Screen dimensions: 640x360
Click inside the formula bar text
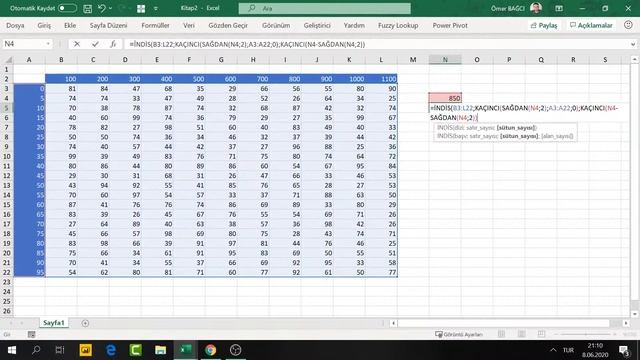point(247,44)
